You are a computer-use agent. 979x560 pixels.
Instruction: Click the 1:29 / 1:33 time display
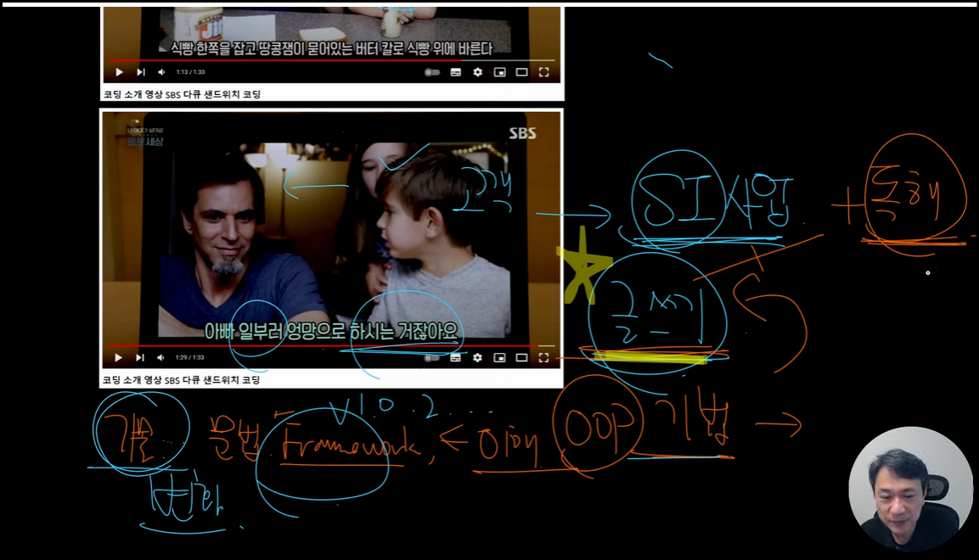[x=190, y=357]
